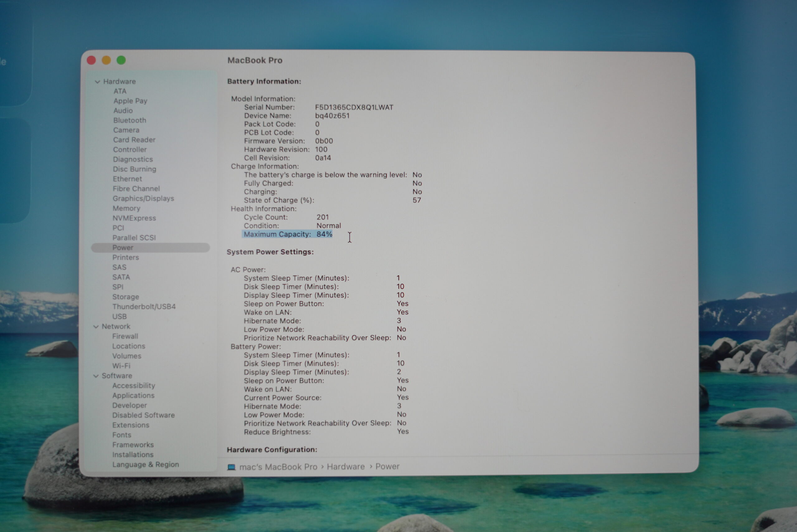Click the System Power Settings heading
Image resolution: width=797 pixels, height=532 pixels.
coord(270,252)
